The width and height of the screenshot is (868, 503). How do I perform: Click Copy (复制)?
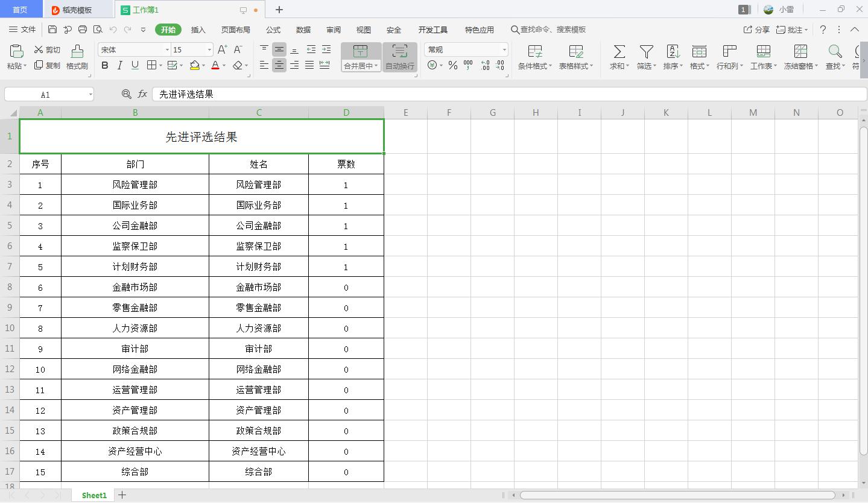[47, 65]
